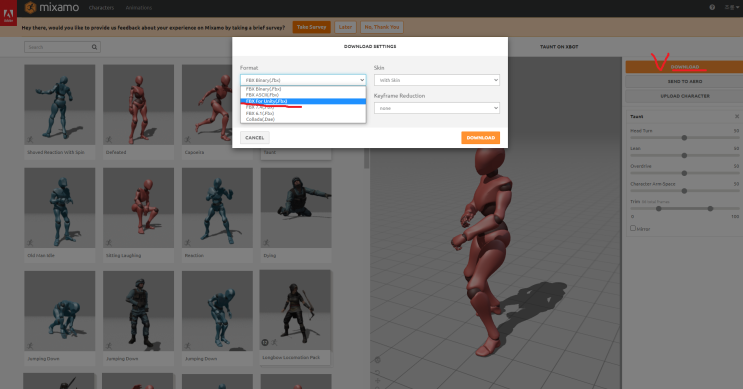The height and width of the screenshot is (389, 743).
Task: Select FBX Binary(.fbx) option in list
Action: tap(303, 89)
